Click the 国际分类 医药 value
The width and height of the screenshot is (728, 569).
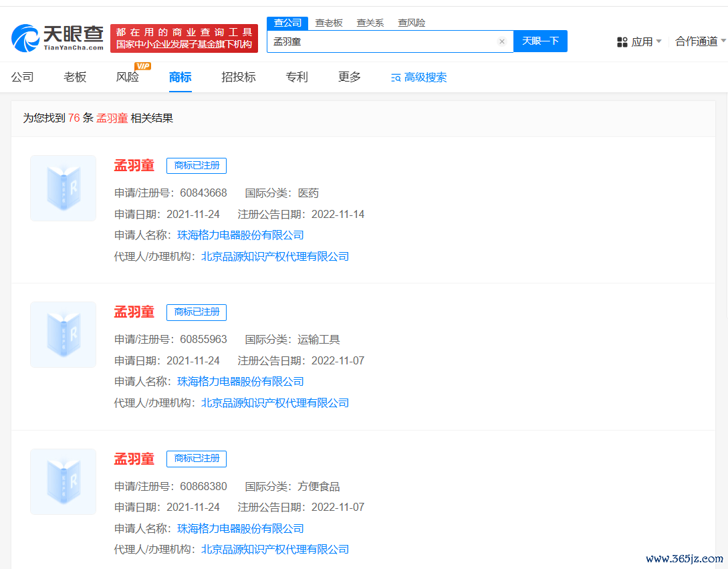pyautogui.click(x=308, y=193)
